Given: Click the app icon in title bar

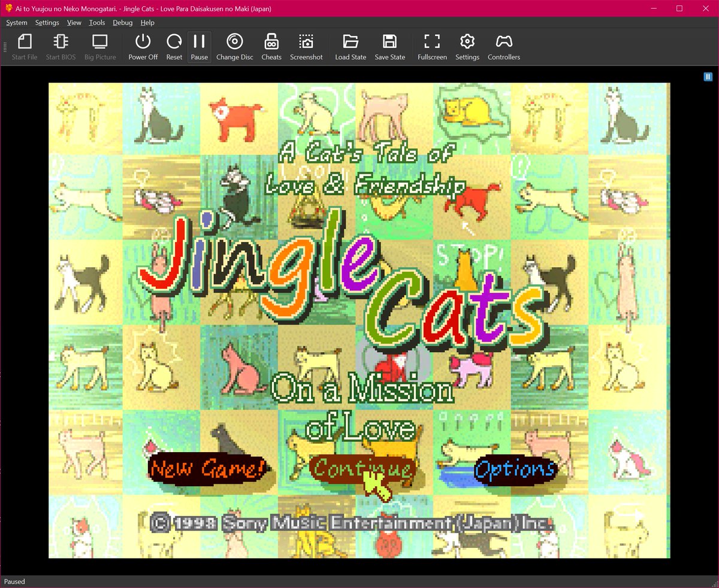Looking at the screenshot, I should coord(8,8).
